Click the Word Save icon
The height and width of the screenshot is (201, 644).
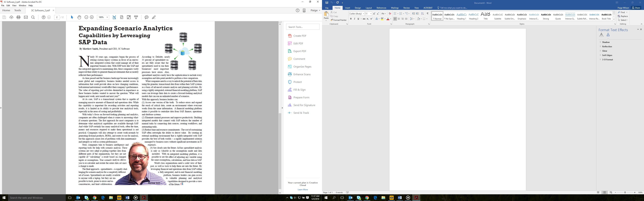[x=327, y=3]
